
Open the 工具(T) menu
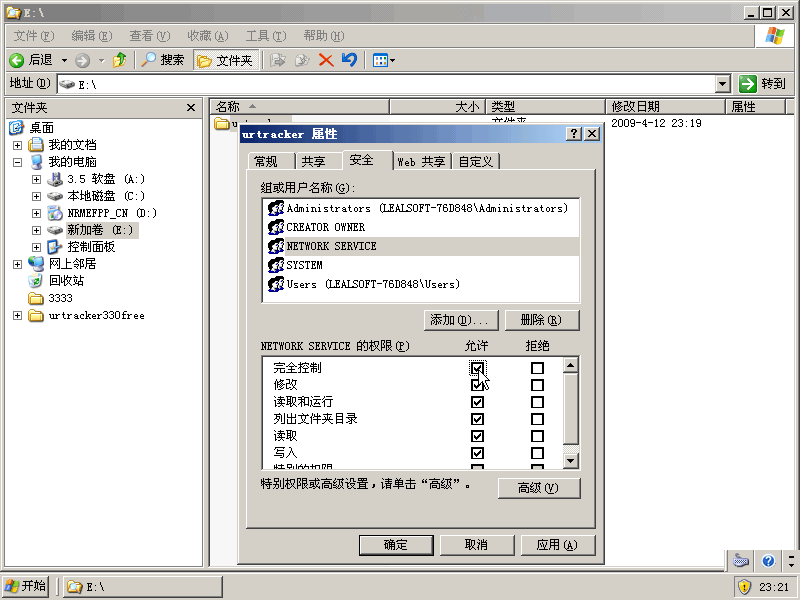tap(265, 35)
